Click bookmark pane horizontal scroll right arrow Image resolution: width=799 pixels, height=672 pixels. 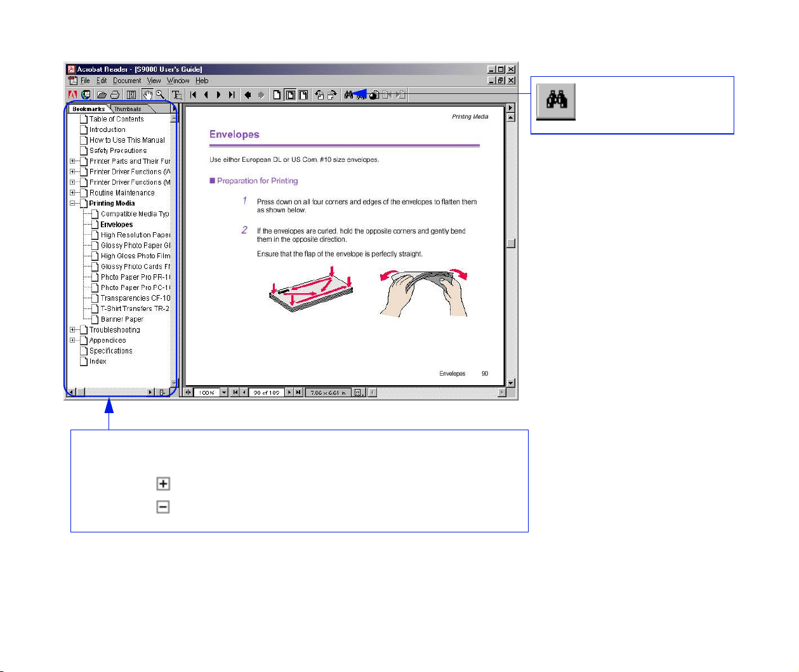click(x=151, y=393)
